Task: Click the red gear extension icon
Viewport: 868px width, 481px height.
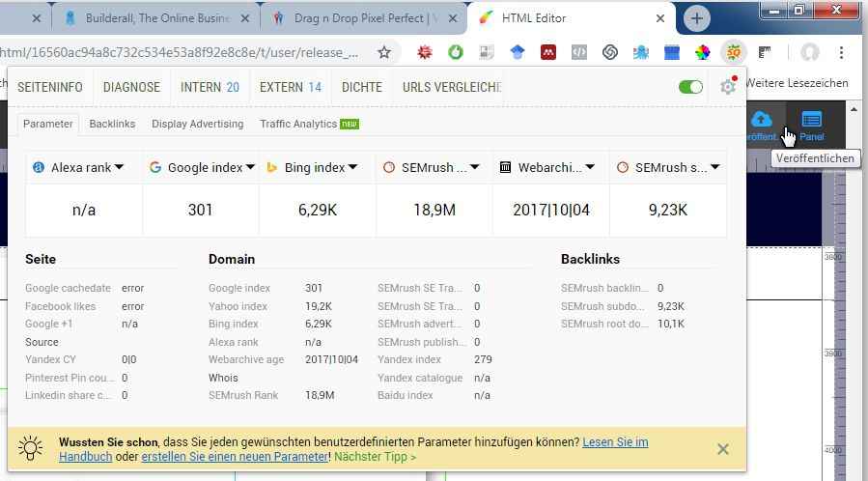Action: coord(425,52)
